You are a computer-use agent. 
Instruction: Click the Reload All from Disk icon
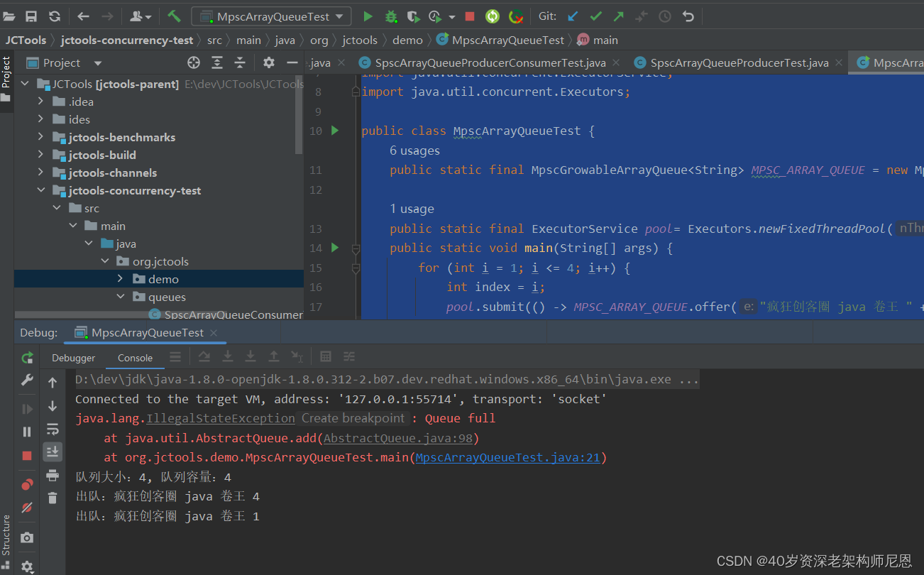54,16
